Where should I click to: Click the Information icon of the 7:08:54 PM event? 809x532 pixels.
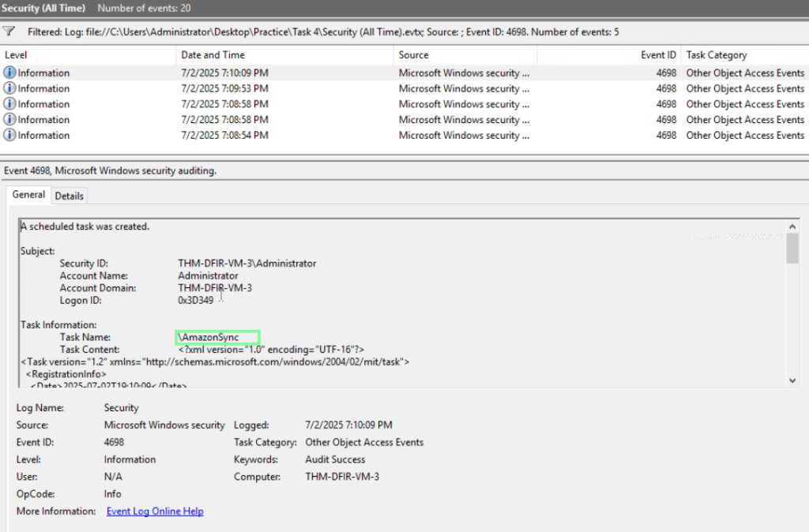(x=10, y=135)
